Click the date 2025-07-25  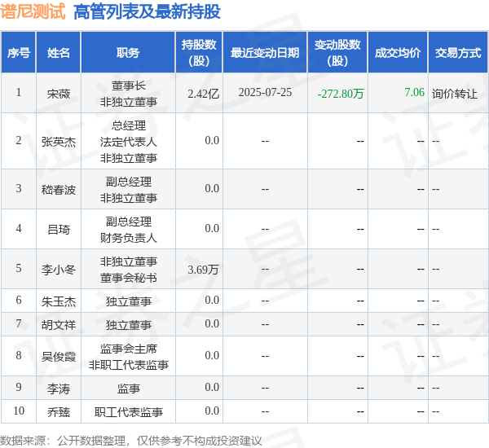point(265,92)
